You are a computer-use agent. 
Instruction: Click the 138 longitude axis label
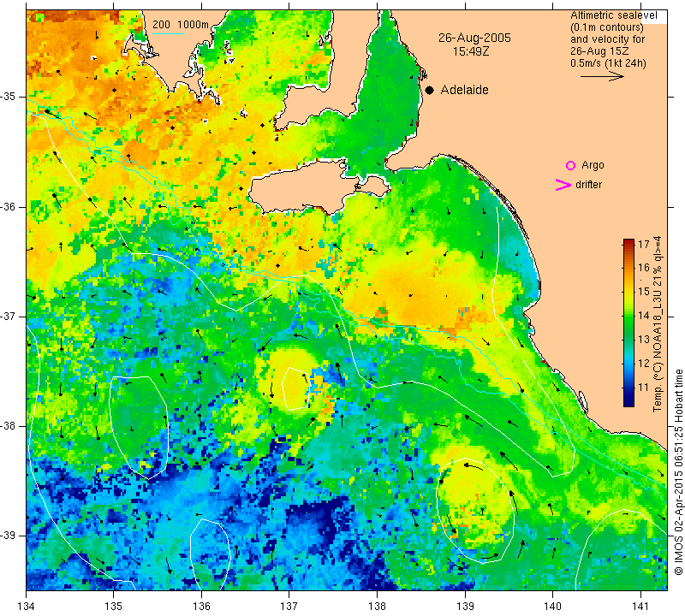[x=377, y=607]
